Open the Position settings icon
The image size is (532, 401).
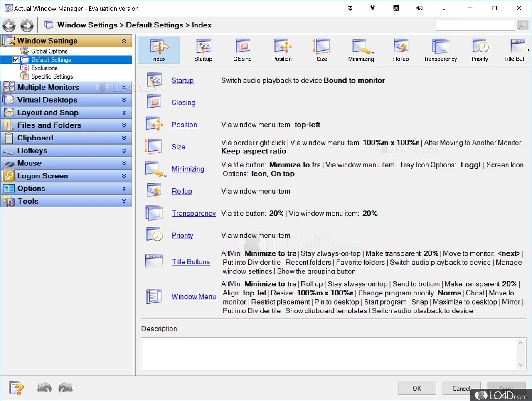[x=282, y=49]
